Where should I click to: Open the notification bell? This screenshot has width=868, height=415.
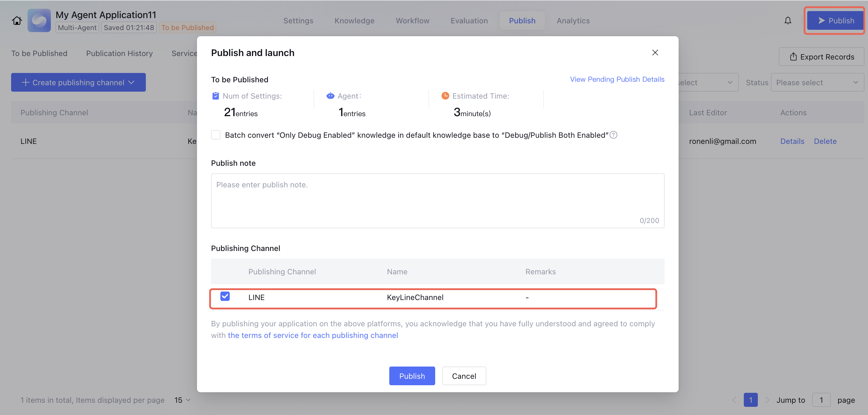(x=787, y=21)
